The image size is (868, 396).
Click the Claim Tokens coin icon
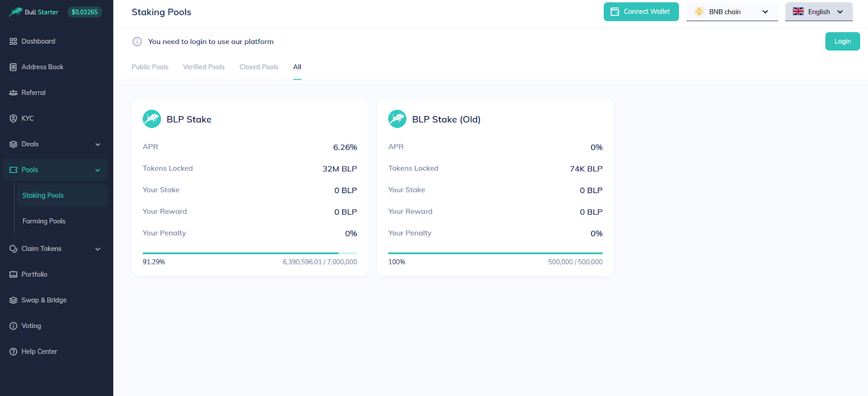(14, 249)
